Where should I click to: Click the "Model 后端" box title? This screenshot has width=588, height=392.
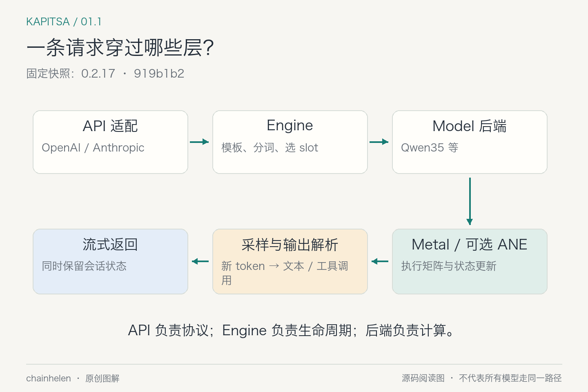point(470,126)
